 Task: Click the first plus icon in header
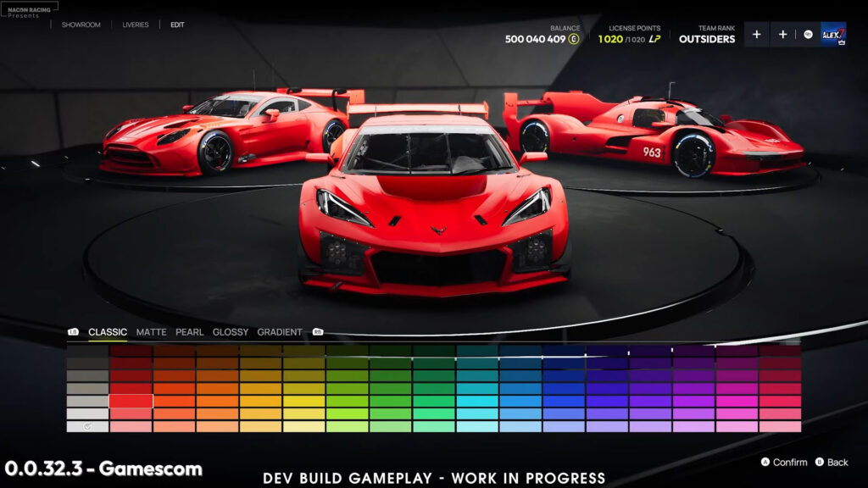coord(756,35)
